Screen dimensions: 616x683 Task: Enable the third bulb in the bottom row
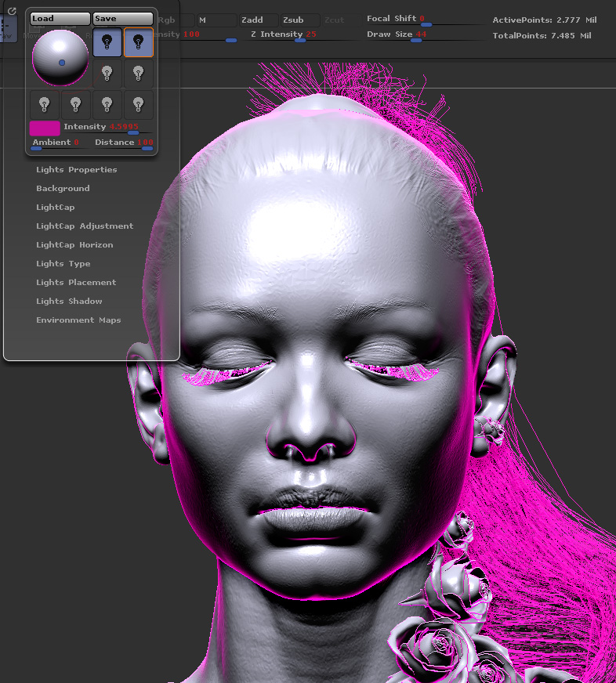107,104
